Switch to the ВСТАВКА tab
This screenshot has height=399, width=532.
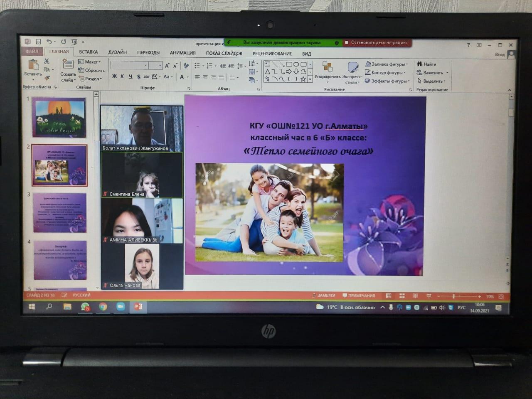[x=88, y=52]
